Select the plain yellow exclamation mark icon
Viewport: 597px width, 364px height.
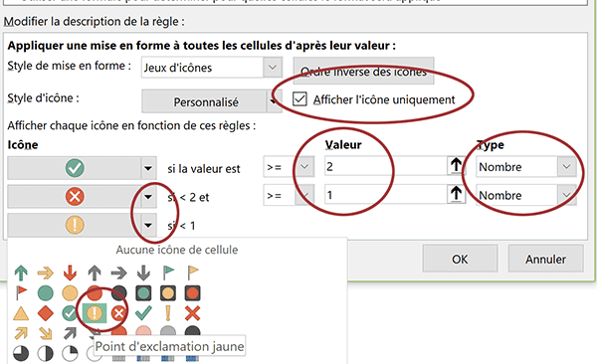coord(168,313)
